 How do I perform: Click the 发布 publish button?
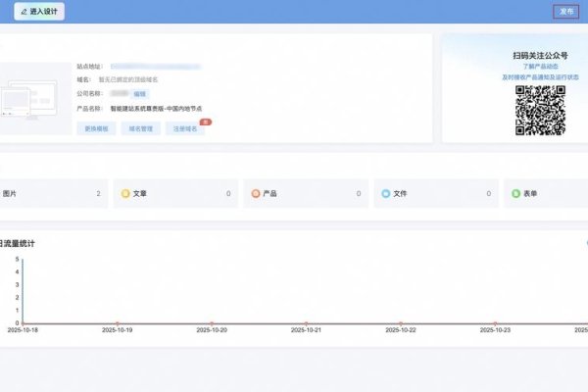(x=565, y=11)
